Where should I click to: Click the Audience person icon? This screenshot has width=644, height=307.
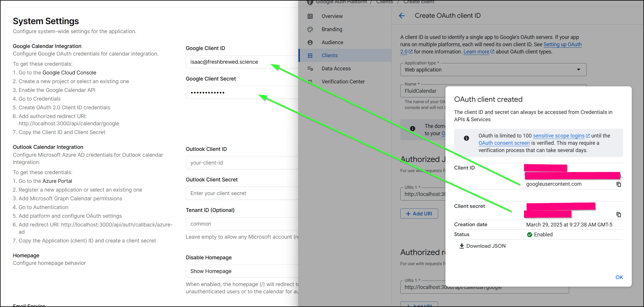310,42
